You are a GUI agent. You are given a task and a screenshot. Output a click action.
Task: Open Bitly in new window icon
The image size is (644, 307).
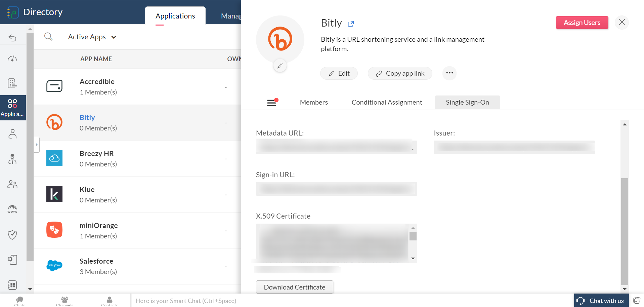(351, 24)
